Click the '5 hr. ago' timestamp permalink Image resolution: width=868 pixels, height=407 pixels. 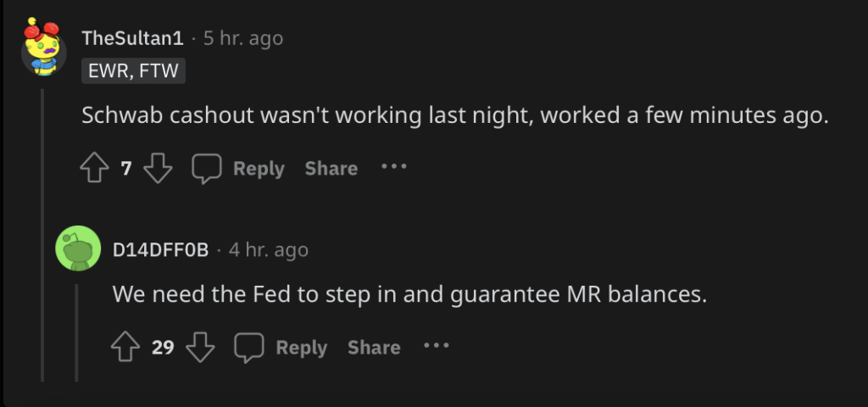coord(243,38)
